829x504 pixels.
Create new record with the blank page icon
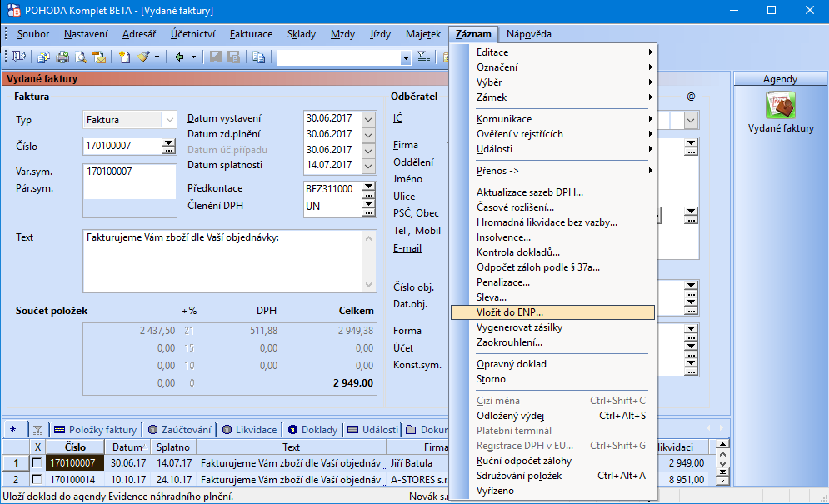[124, 57]
